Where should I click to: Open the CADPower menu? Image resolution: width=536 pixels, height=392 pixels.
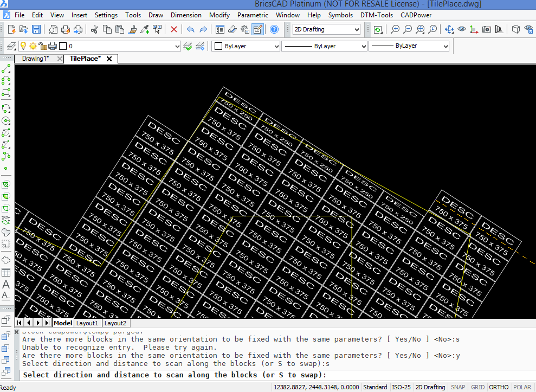tap(415, 15)
